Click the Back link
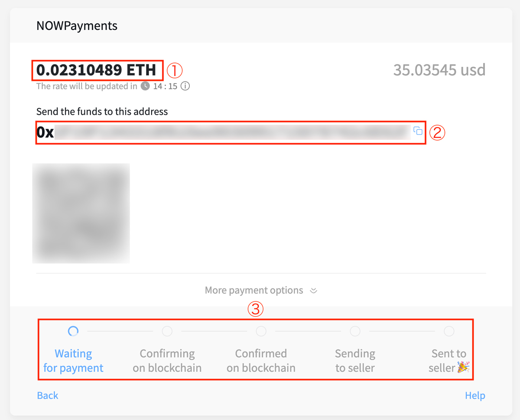520x420 pixels. pyautogui.click(x=48, y=395)
